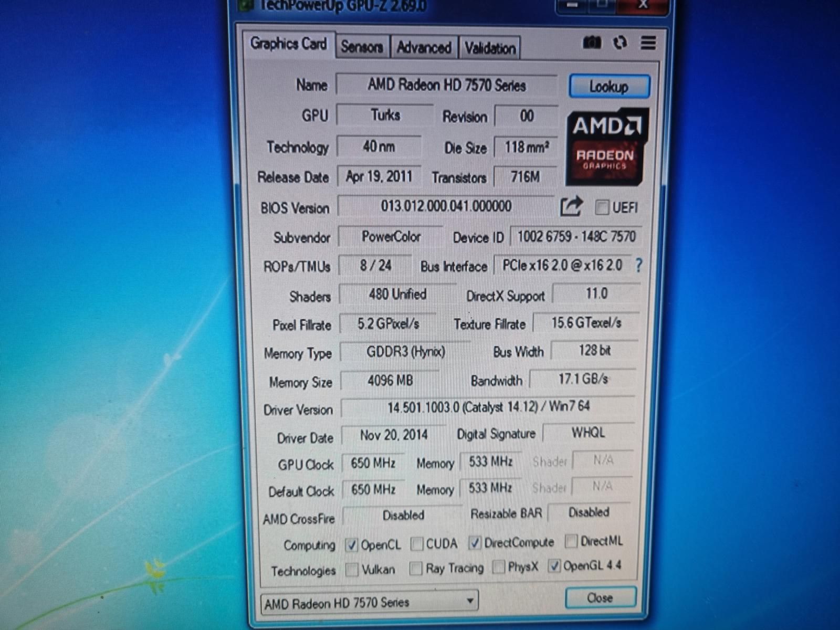This screenshot has width=840, height=630.
Task: Click the refresh icon in GPU-Z
Action: coord(620,43)
